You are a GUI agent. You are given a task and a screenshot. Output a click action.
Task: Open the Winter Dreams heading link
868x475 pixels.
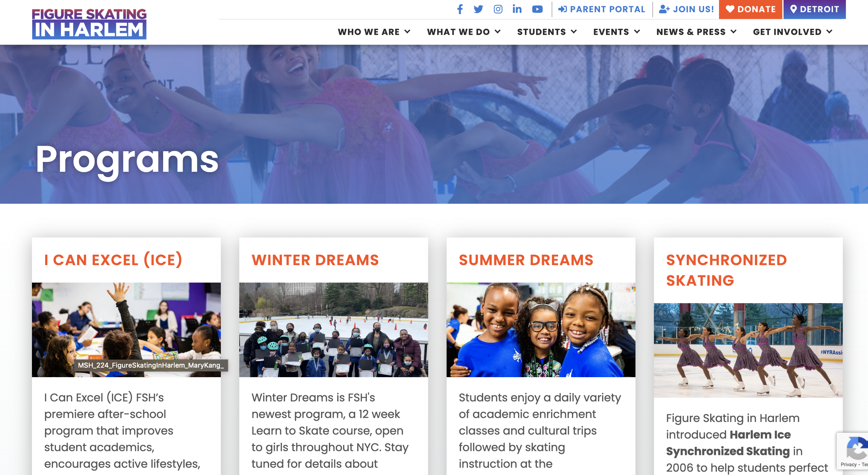tap(315, 260)
